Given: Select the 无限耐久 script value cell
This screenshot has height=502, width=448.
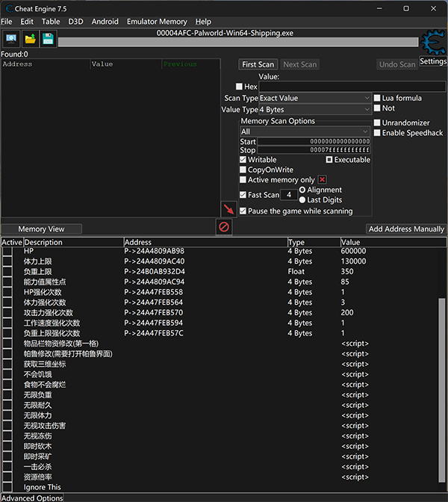Looking at the screenshot, I should [x=355, y=405].
